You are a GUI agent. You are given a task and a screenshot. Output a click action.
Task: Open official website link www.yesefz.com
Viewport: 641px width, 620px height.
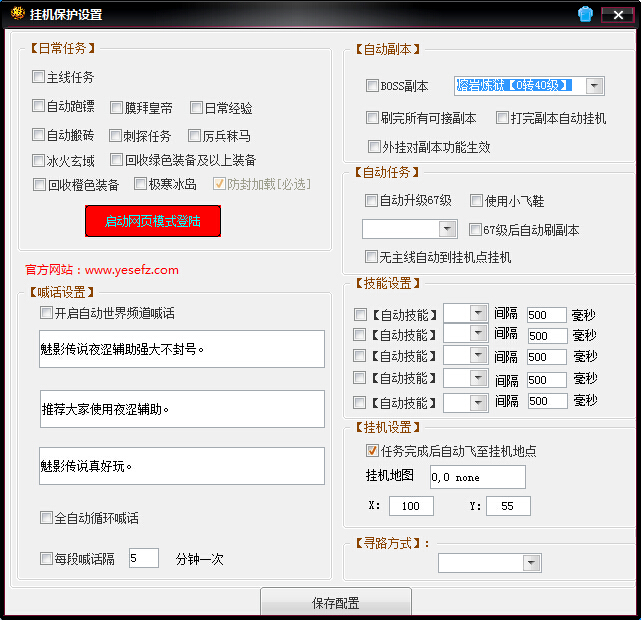coord(132,270)
